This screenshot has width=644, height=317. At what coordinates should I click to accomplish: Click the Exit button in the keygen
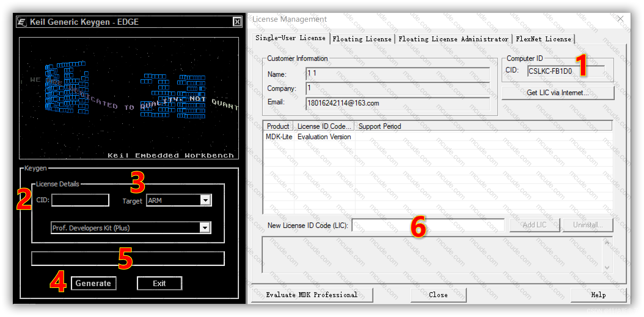coord(159,283)
